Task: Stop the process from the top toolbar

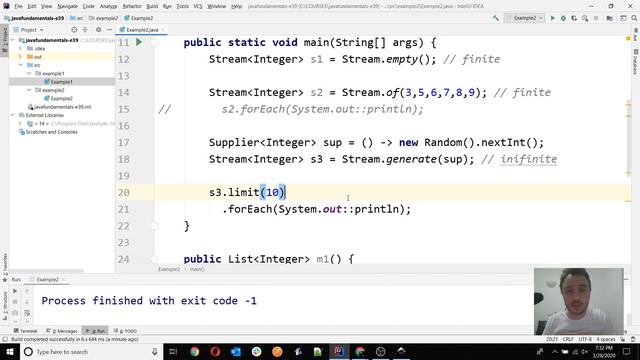Action: [596, 18]
